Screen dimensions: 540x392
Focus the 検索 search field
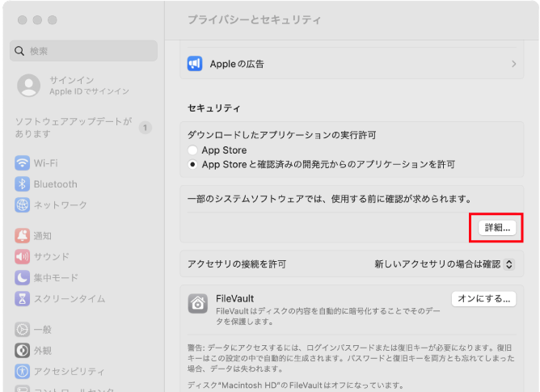pyautogui.click(x=84, y=51)
